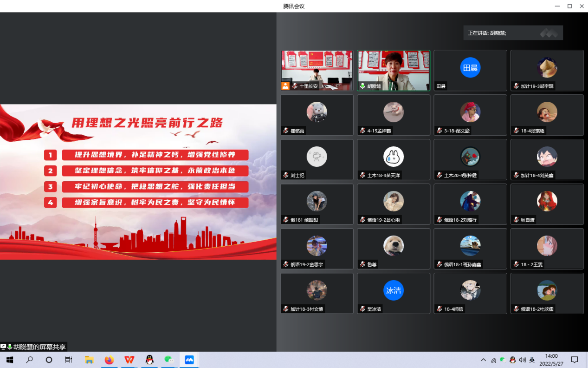
Task: Open the Windows Start menu
Action: tap(9, 360)
